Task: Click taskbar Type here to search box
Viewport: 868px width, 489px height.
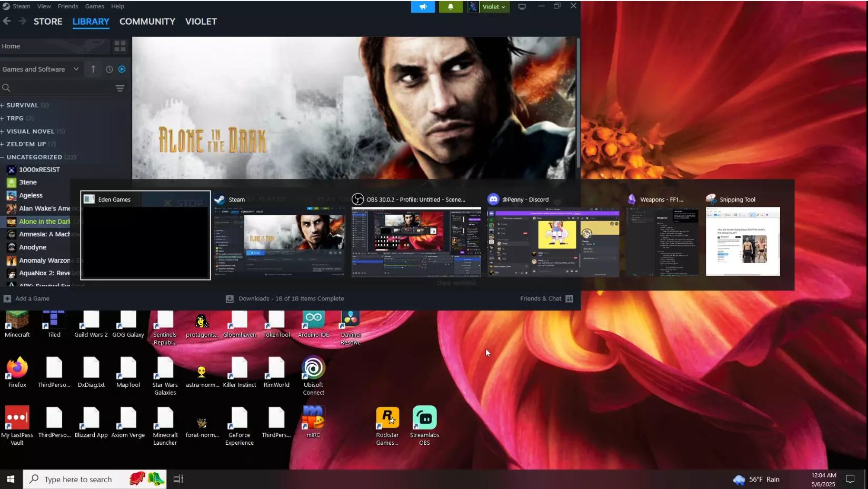Action: [x=95, y=479]
